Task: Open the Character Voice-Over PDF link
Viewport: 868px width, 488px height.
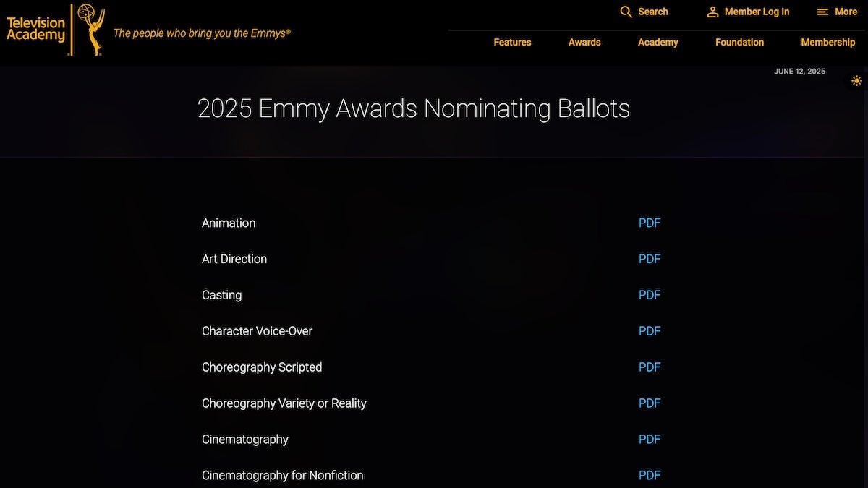Action: point(650,331)
